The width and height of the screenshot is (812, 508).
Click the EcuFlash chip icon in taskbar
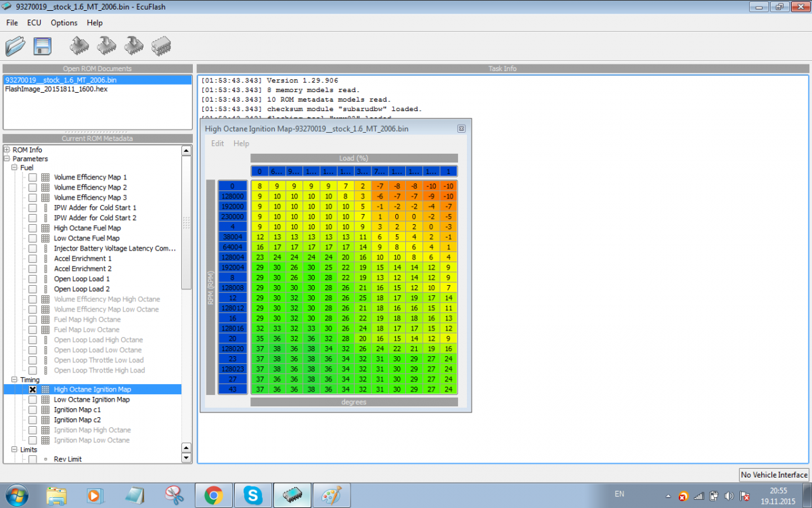292,496
